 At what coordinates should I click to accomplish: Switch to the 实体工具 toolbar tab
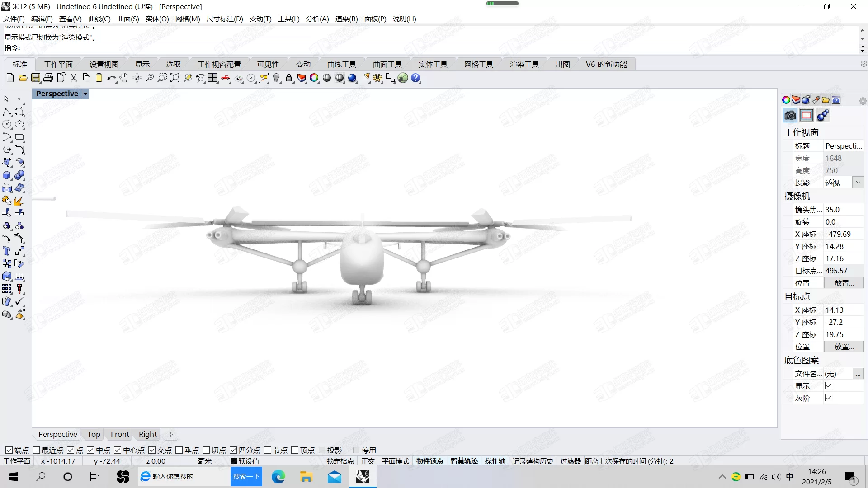coord(433,64)
